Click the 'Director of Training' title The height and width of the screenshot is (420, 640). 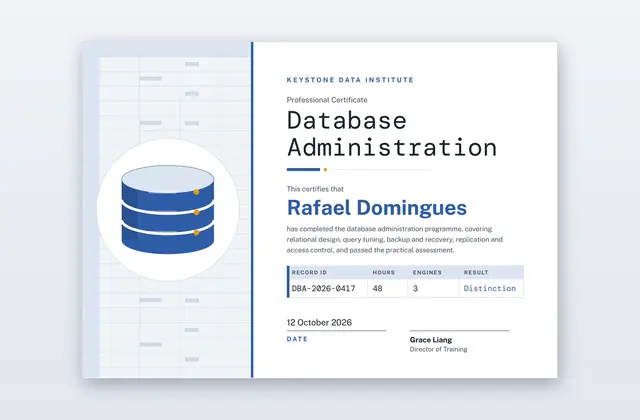coord(439,349)
